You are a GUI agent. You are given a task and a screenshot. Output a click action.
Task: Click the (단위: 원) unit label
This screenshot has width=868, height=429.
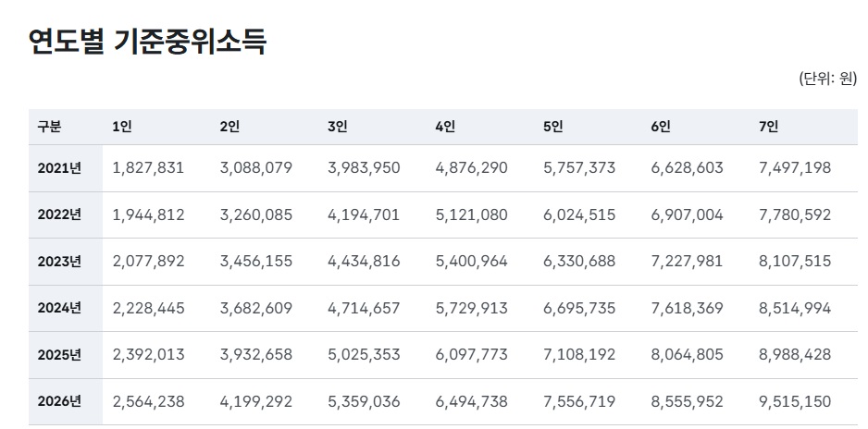tap(827, 79)
